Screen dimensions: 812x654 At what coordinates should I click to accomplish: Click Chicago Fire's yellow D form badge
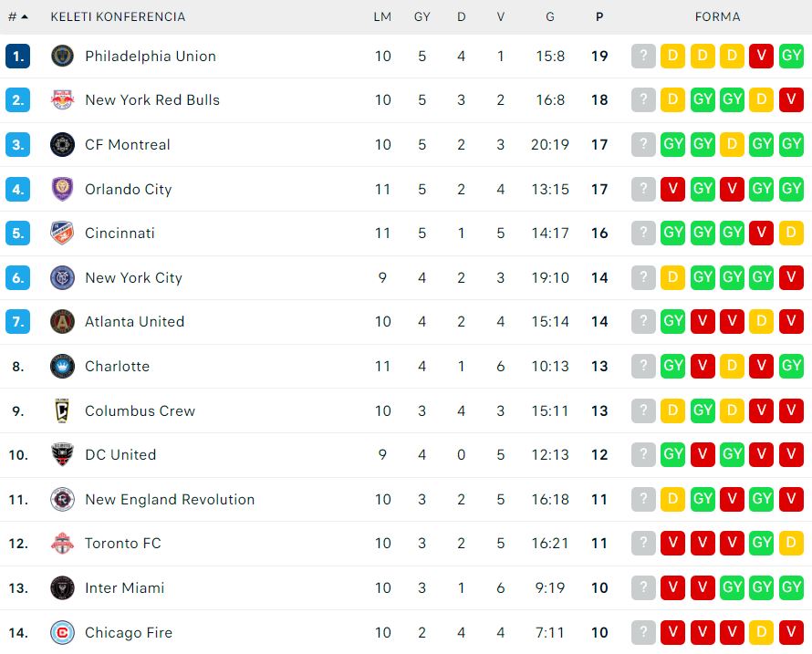click(x=761, y=632)
